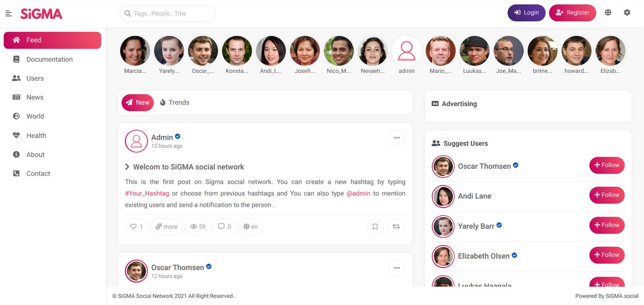Like the Admin welcome post

pyautogui.click(x=137, y=227)
